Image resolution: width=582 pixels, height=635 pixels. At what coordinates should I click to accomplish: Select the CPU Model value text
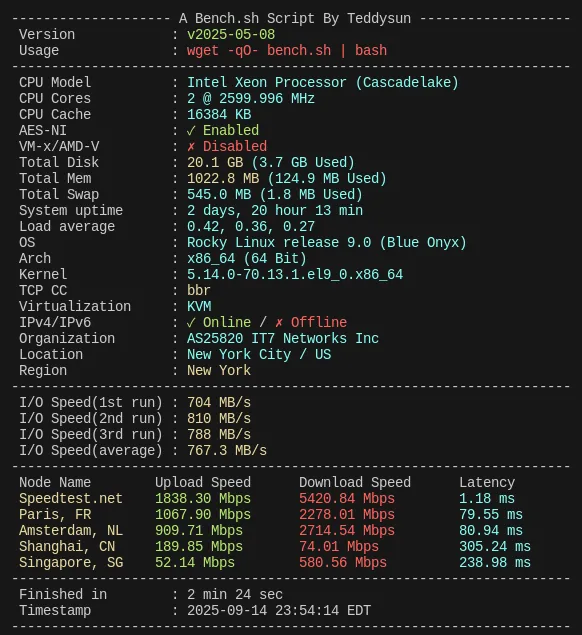coord(323,83)
